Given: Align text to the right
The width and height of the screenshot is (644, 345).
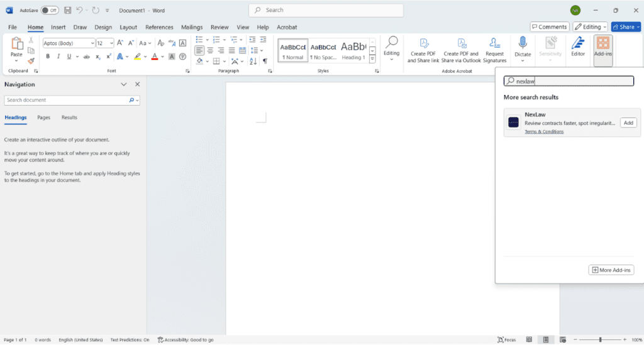Looking at the screenshot, I should point(221,50).
